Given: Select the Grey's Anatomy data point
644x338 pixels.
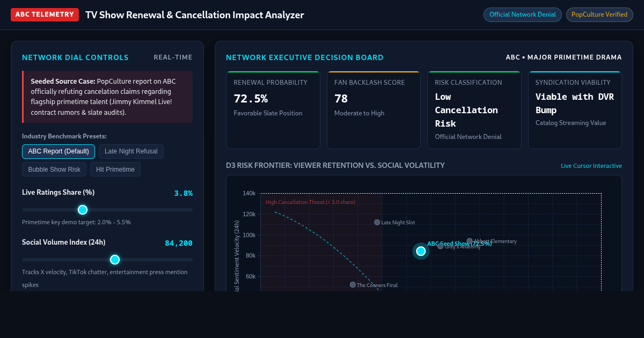Looking at the screenshot, I should tap(441, 246).
